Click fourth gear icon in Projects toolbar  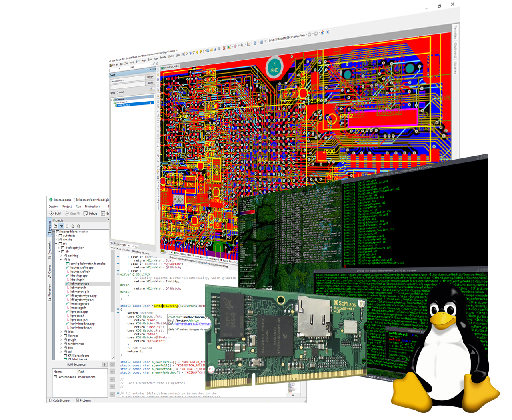point(72,226)
